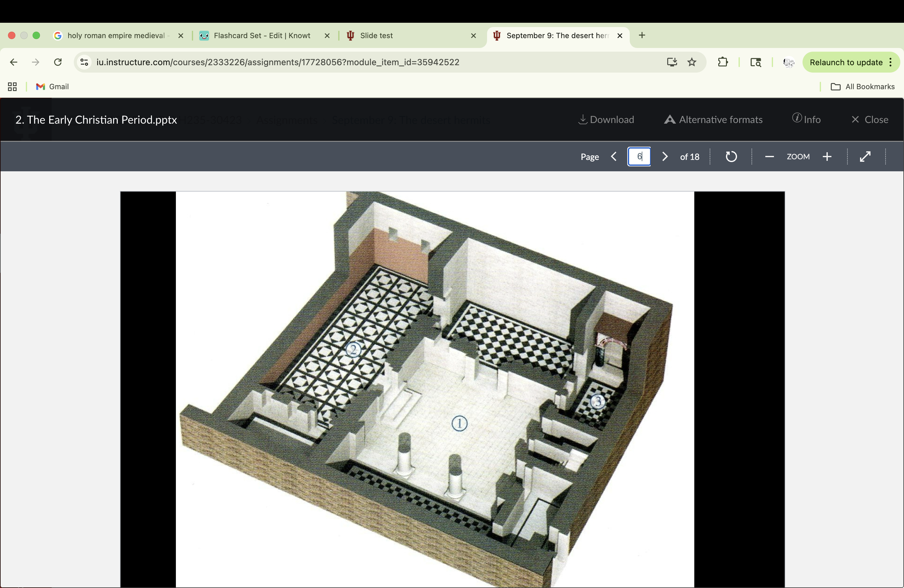
Task: Click the page number input field
Action: pyautogui.click(x=639, y=157)
